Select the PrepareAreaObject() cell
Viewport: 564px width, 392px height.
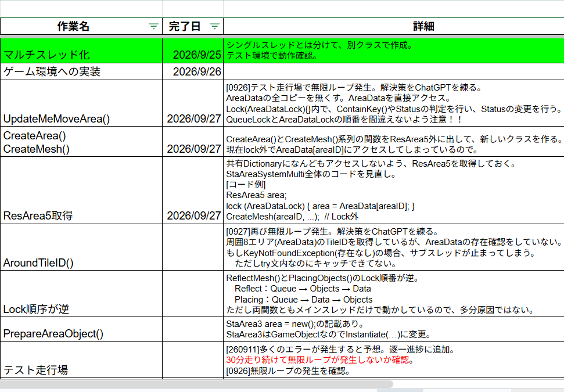81,329
